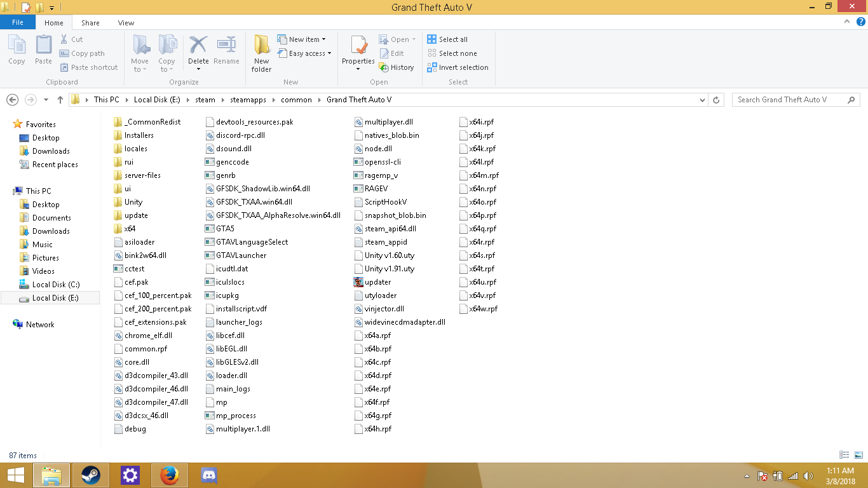Viewport: 868px width, 488px height.
Task: Open Steam from the taskbar
Action: click(x=91, y=475)
